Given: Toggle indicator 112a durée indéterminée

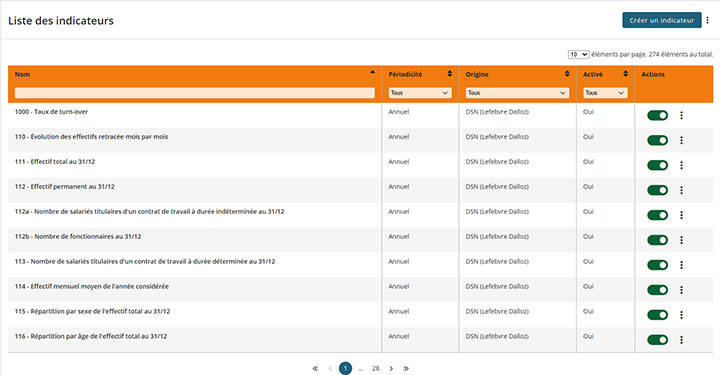Looking at the screenshot, I should (x=658, y=215).
